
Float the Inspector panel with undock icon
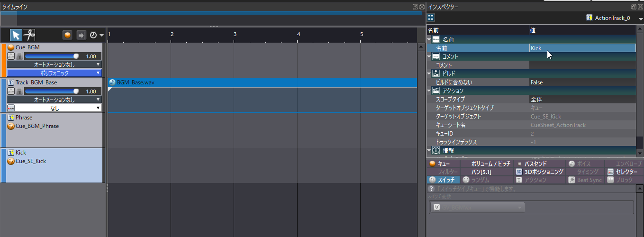[634, 7]
